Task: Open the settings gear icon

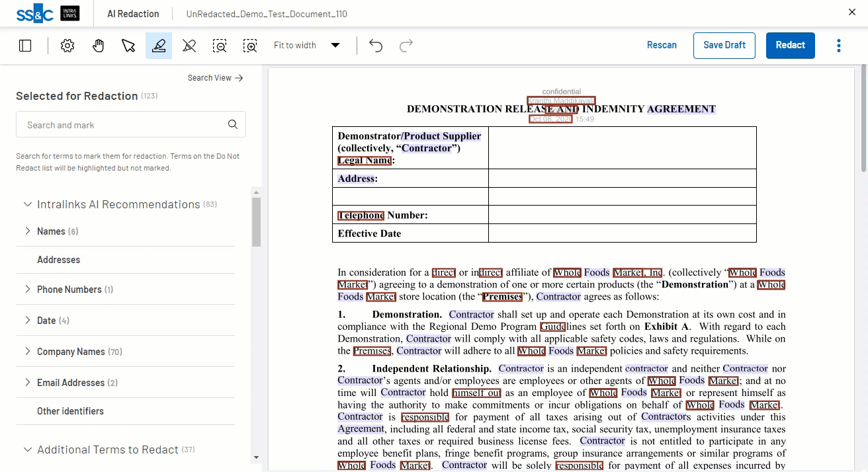Action: 67,46
